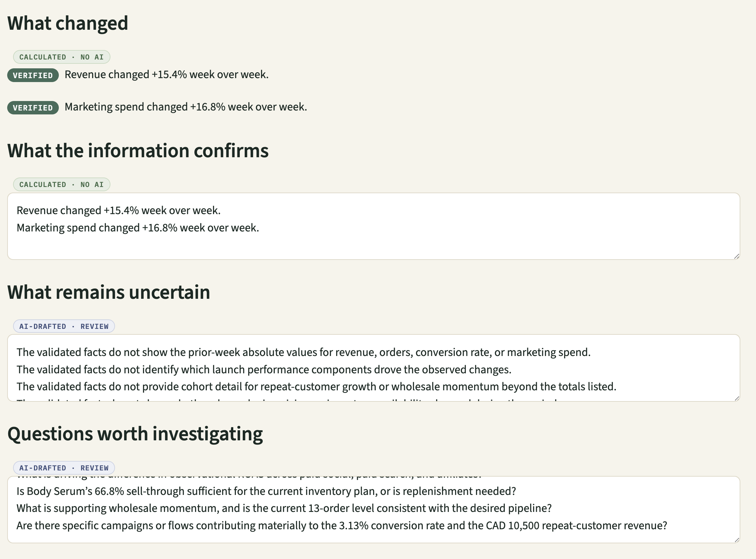The height and width of the screenshot is (559, 756).
Task: Click the Body Serum sell-through question line
Action: tap(266, 491)
